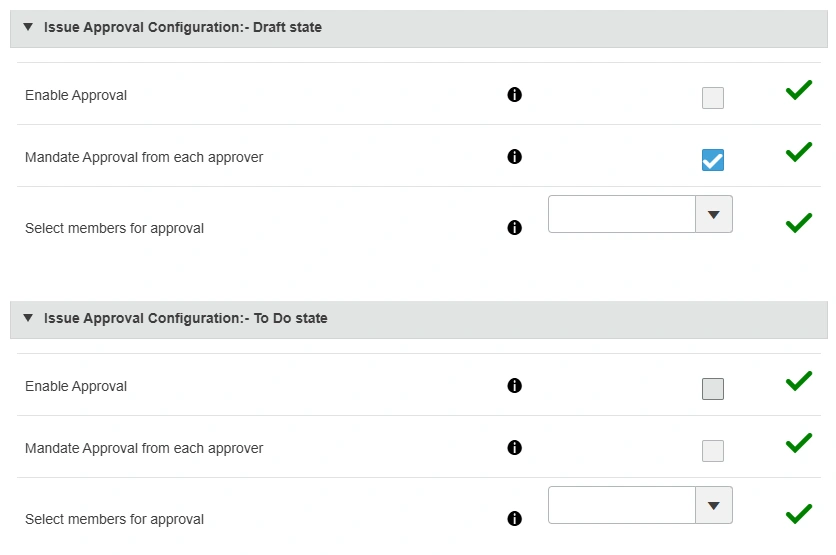Click info icon for To Do Select members
This screenshot has height=555, width=836.
515,519
